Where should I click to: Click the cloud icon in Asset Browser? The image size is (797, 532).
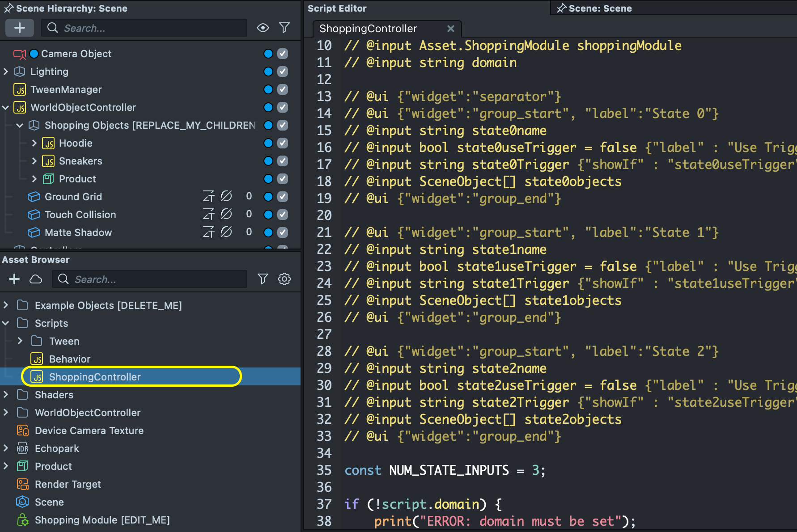(x=36, y=279)
